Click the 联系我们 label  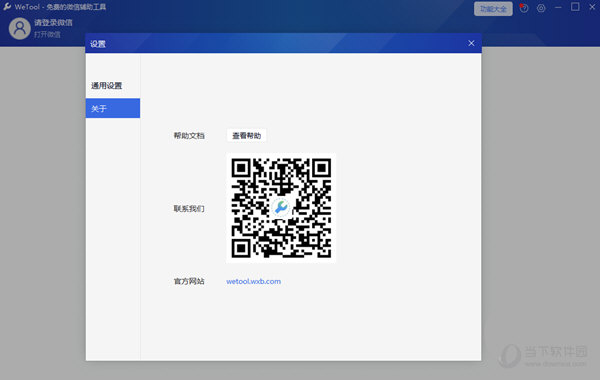pos(189,209)
